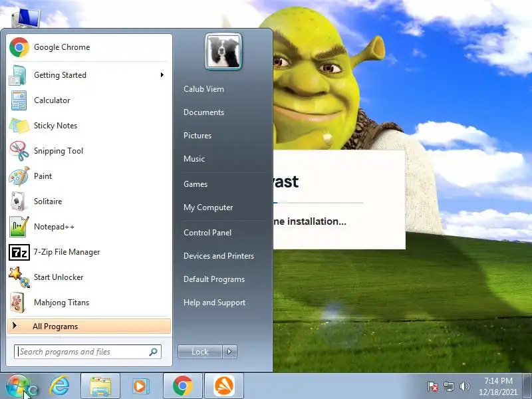
Task: Start the Snipping Tool scissors icon
Action: [x=19, y=151]
